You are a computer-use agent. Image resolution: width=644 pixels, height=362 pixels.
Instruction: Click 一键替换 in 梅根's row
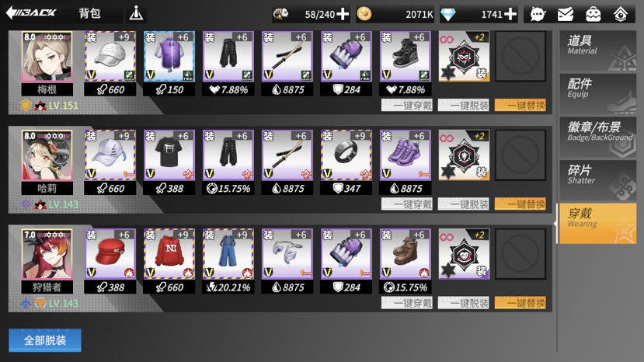520,105
